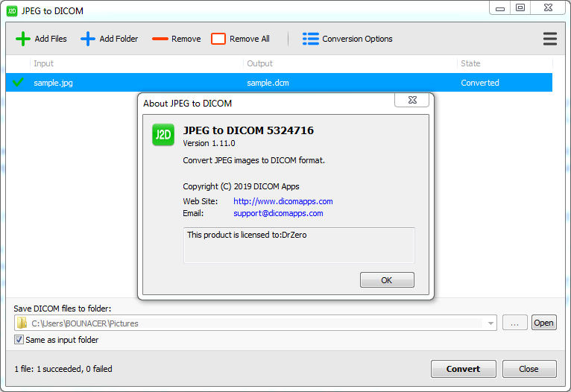Browse for folder with ellipsis button

514,323
